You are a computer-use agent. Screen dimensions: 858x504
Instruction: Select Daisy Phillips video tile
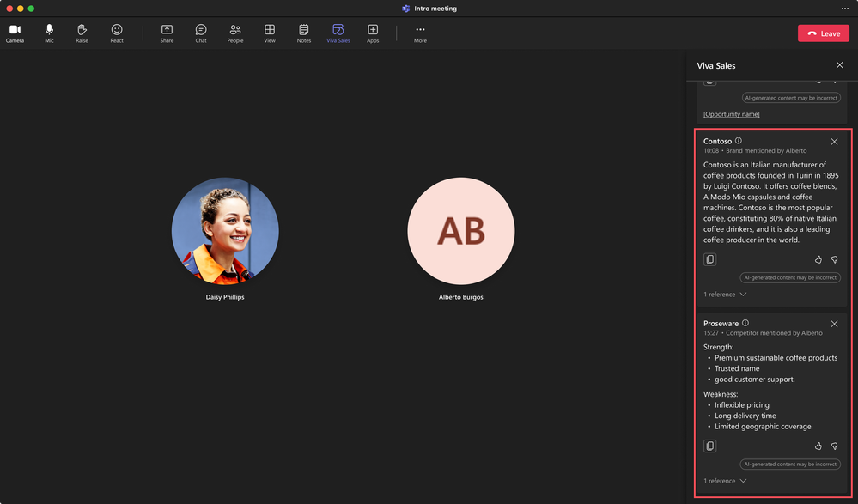pos(225,231)
